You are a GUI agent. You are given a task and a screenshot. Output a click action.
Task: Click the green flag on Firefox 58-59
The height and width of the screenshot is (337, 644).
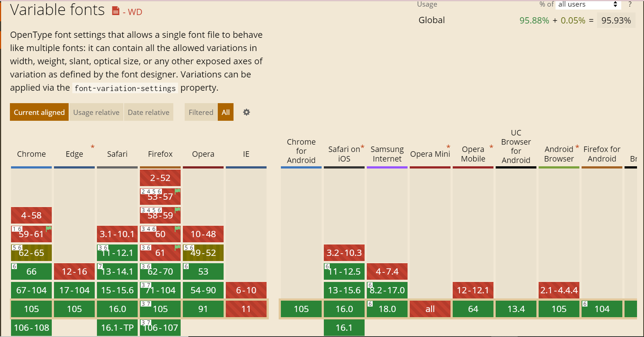(178, 210)
